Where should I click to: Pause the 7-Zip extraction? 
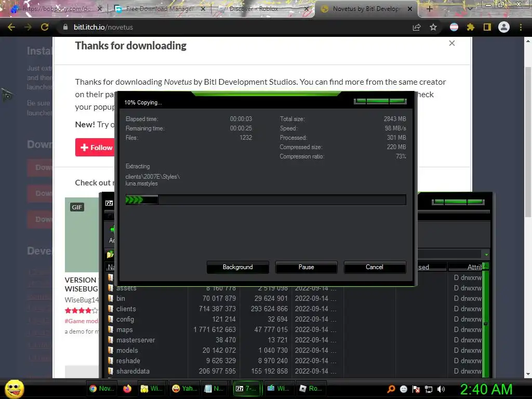[x=306, y=267]
